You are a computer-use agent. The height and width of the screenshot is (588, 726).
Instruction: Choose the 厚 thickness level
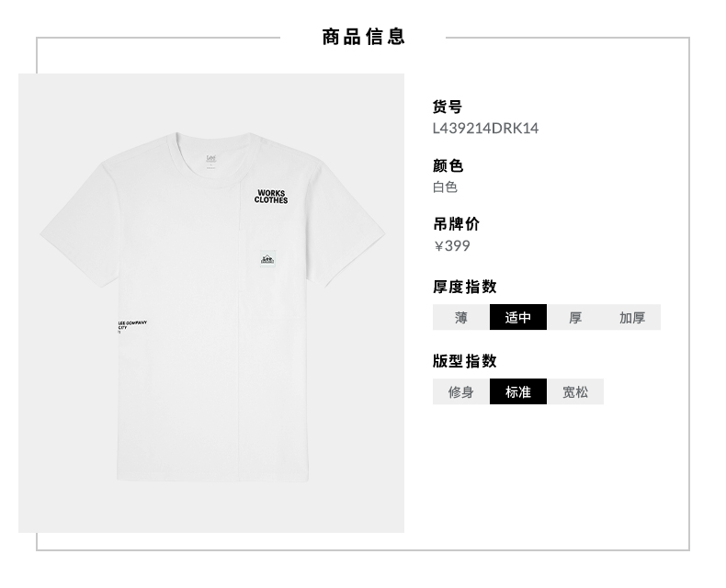[x=575, y=317]
